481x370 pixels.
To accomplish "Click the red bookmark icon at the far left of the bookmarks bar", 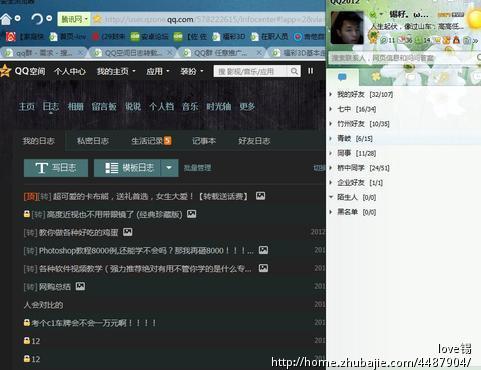I will 11,36.
